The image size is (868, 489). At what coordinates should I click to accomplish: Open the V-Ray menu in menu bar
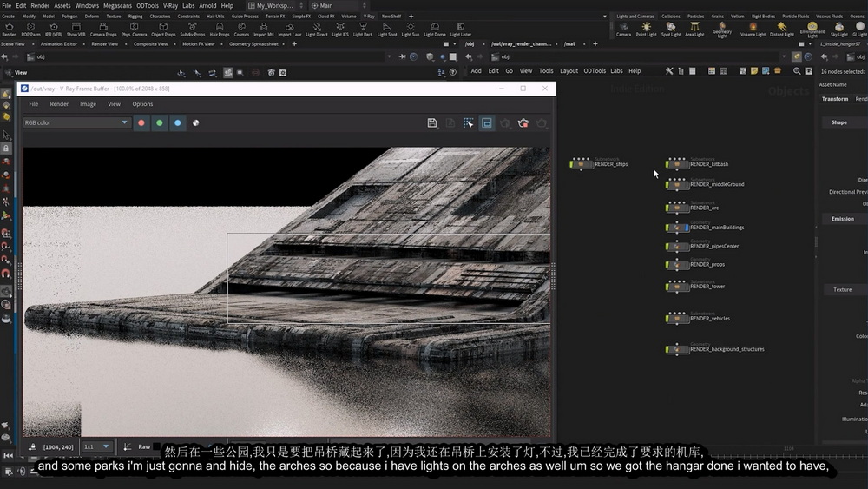(170, 5)
